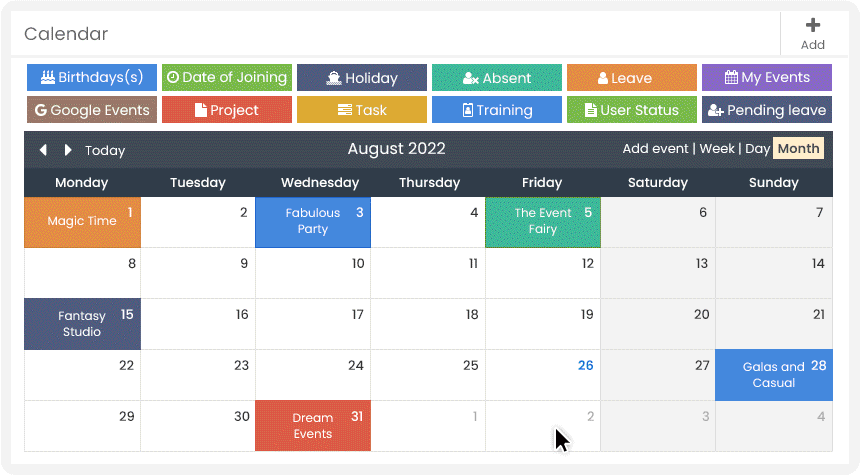Toggle Date of Joining clock filter

click(x=227, y=77)
